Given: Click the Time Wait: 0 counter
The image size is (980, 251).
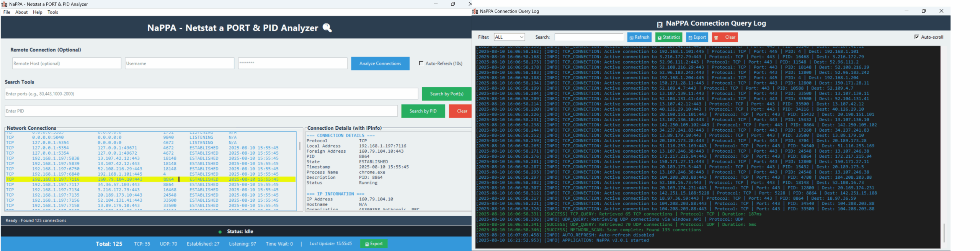Looking at the screenshot, I should pyautogui.click(x=279, y=244).
